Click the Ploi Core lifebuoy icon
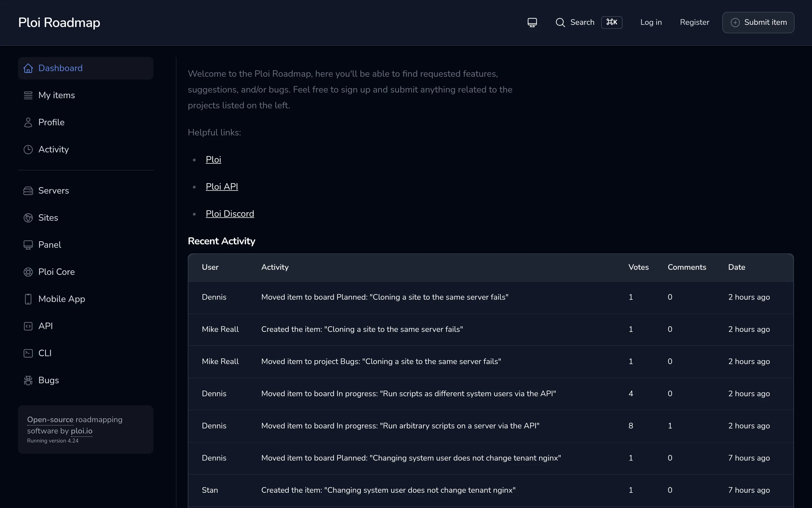The height and width of the screenshot is (508, 812). (x=28, y=272)
